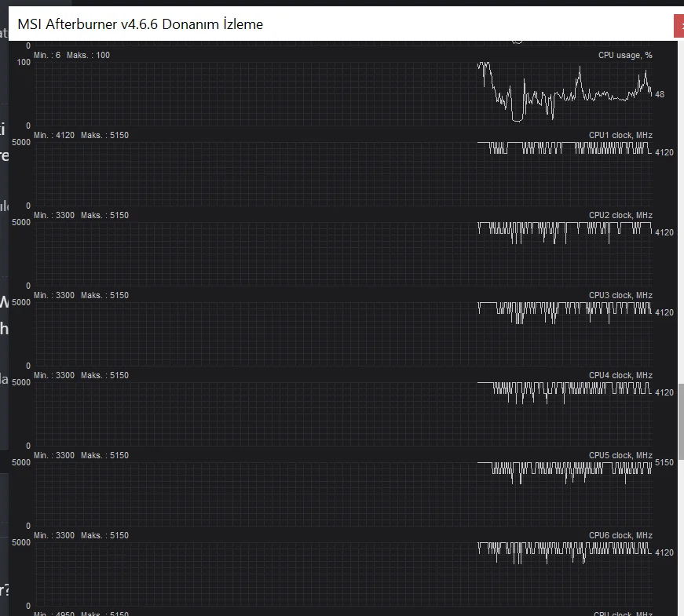
Task: Click the current value 4120 beside CPU3 clock
Action: [x=664, y=312]
